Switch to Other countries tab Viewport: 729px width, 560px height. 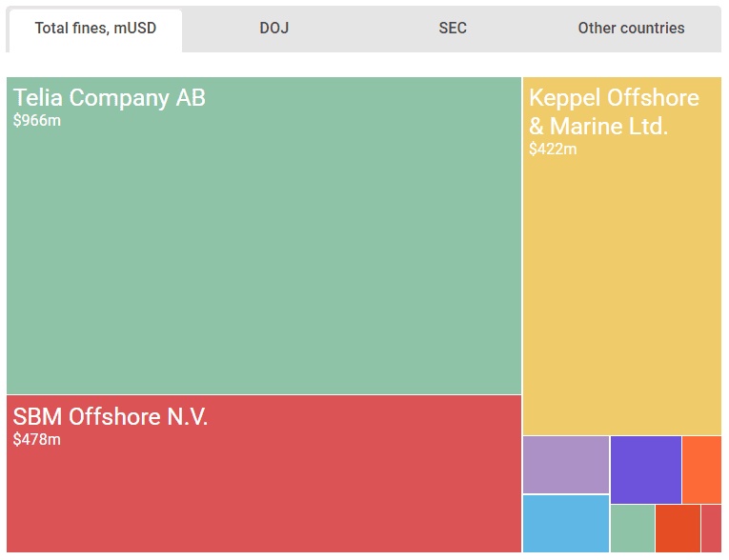pos(631,29)
